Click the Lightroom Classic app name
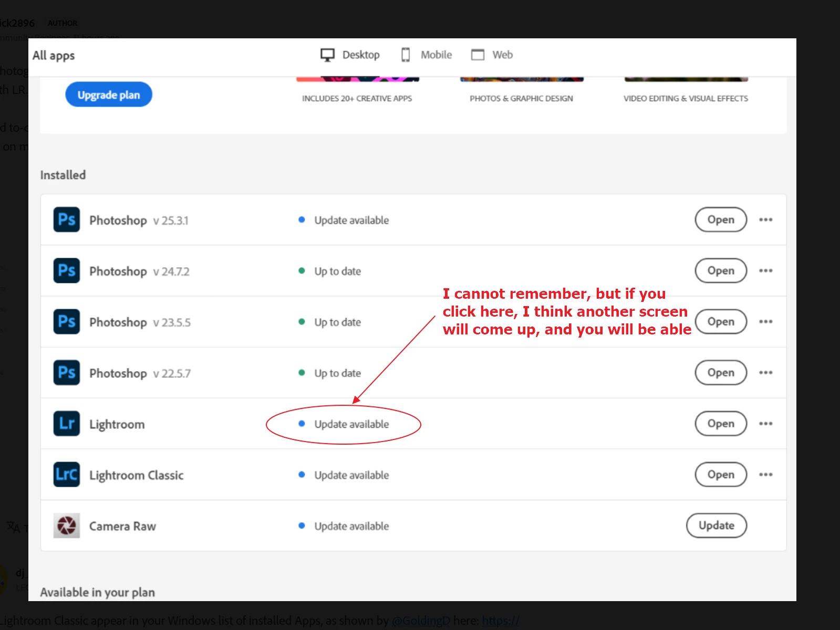This screenshot has width=840, height=630. point(137,475)
